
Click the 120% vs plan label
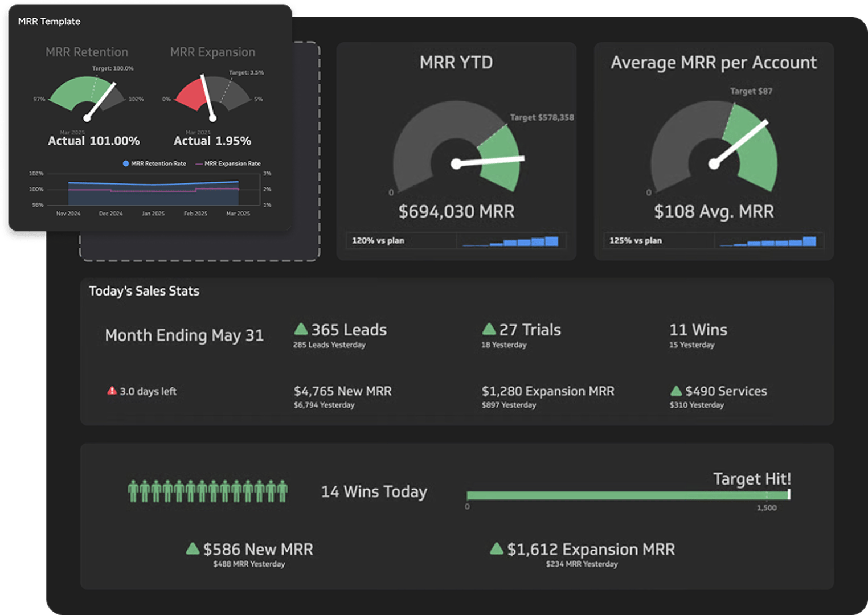point(378,241)
